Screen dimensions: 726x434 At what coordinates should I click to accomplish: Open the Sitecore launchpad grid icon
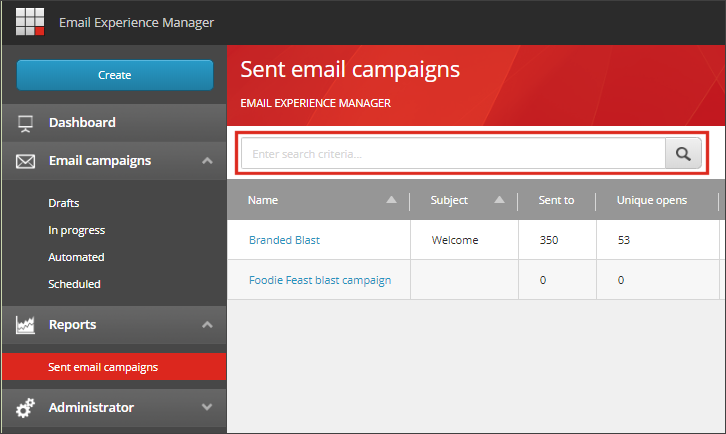[x=30, y=21]
